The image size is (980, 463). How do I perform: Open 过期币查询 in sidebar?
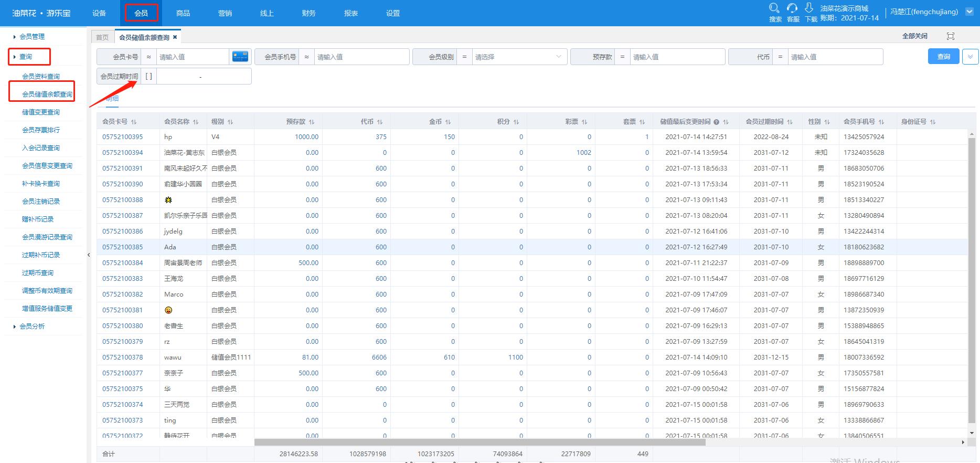pyautogui.click(x=38, y=272)
